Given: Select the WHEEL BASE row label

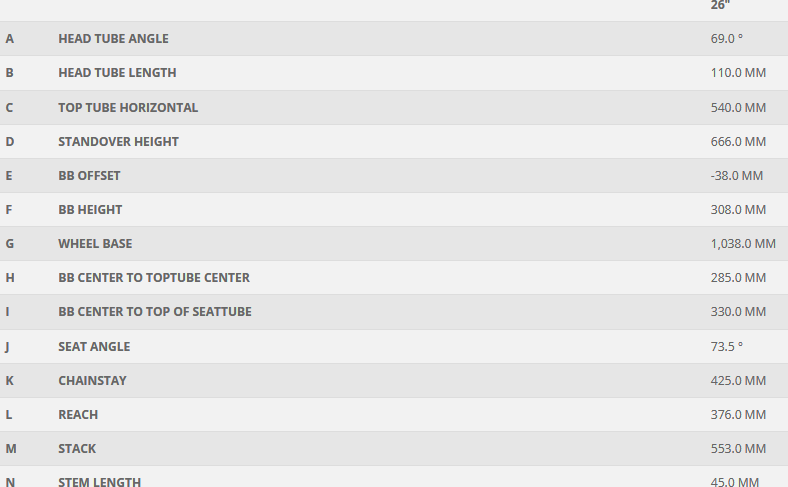Looking at the screenshot, I should [x=95, y=244].
